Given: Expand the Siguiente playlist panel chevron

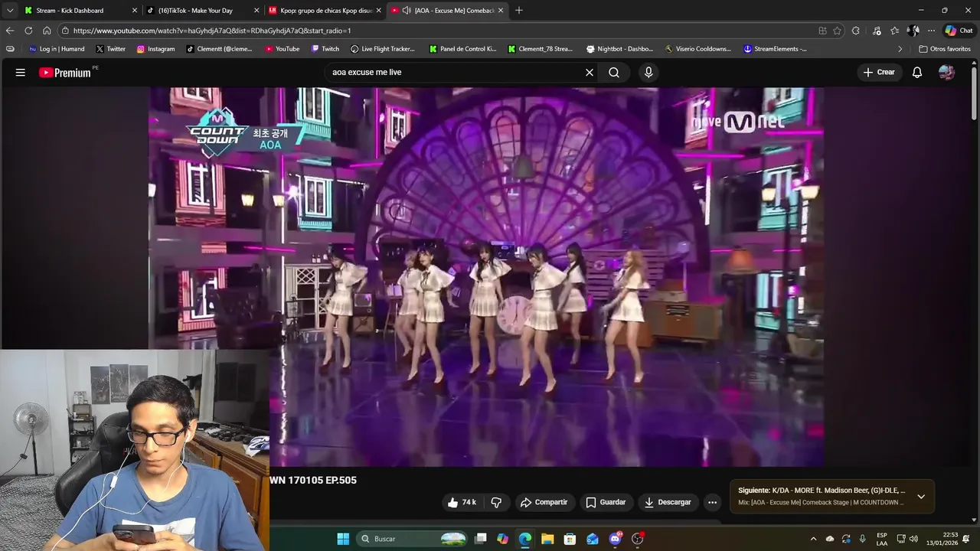Looking at the screenshot, I should click(x=921, y=497).
